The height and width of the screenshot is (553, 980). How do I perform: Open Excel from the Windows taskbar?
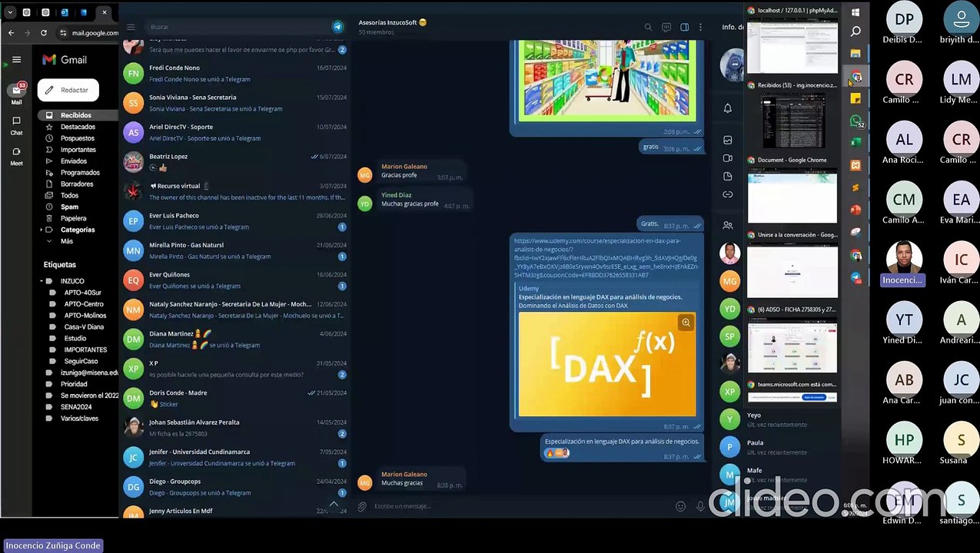[855, 143]
